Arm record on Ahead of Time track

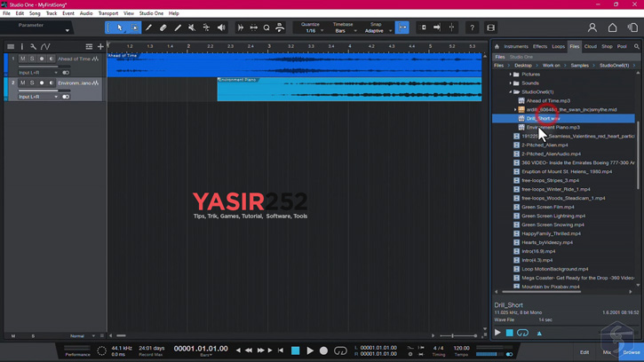click(x=42, y=59)
